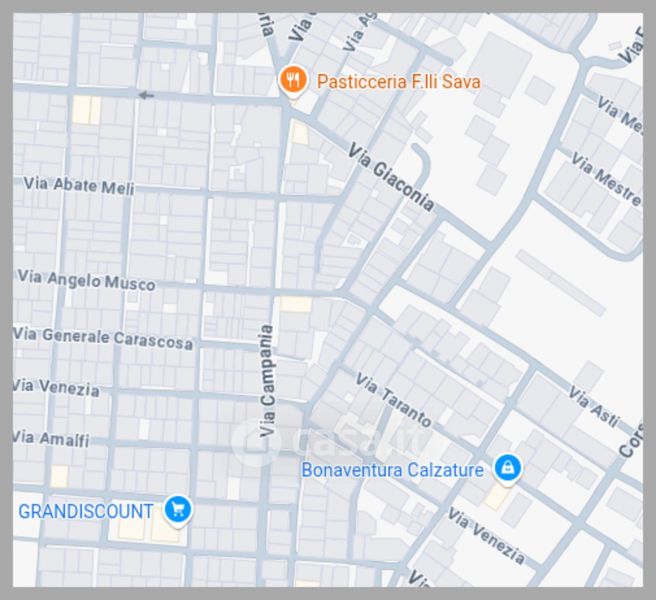The width and height of the screenshot is (656, 600).
Task: Click the Via Mestre street label
Action: pos(606,179)
